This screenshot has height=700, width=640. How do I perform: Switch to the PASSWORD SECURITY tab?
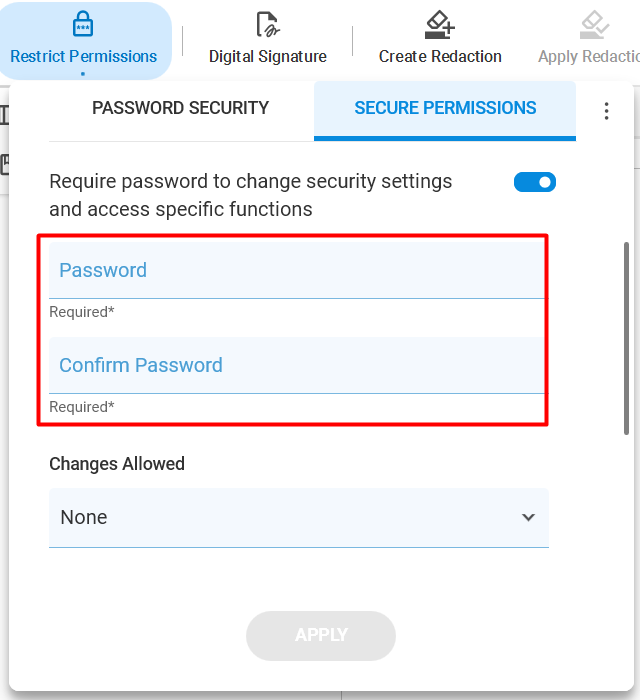181,108
